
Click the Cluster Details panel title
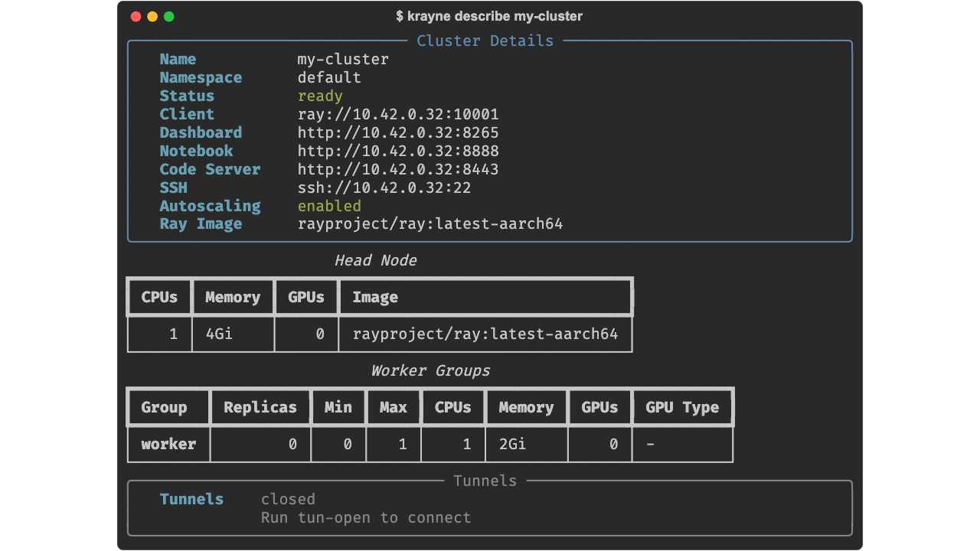tap(485, 41)
